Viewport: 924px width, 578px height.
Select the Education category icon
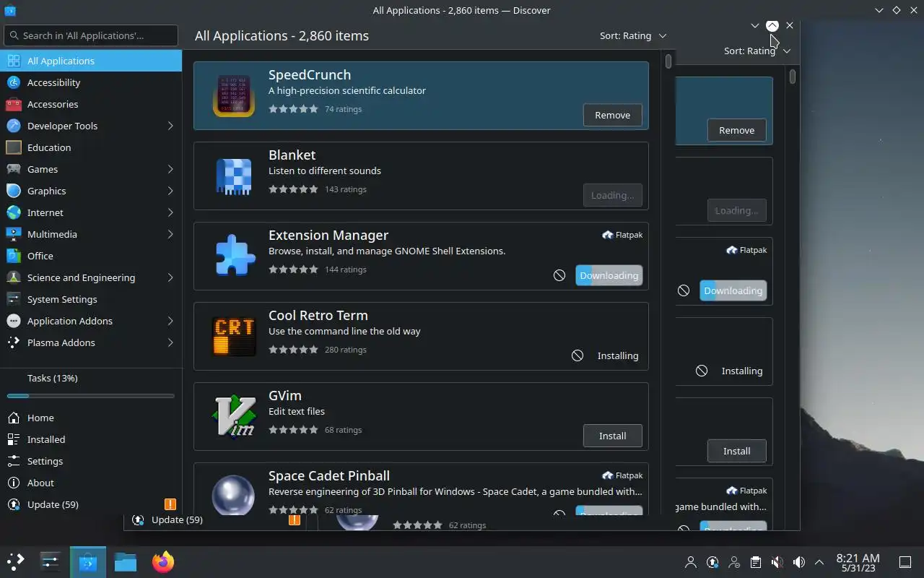pyautogui.click(x=13, y=147)
